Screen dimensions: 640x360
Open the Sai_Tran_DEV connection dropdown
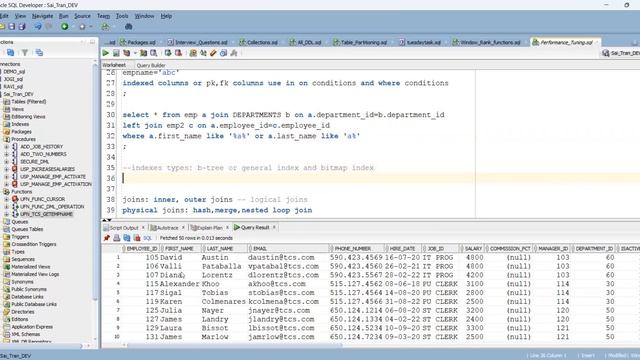point(620,53)
